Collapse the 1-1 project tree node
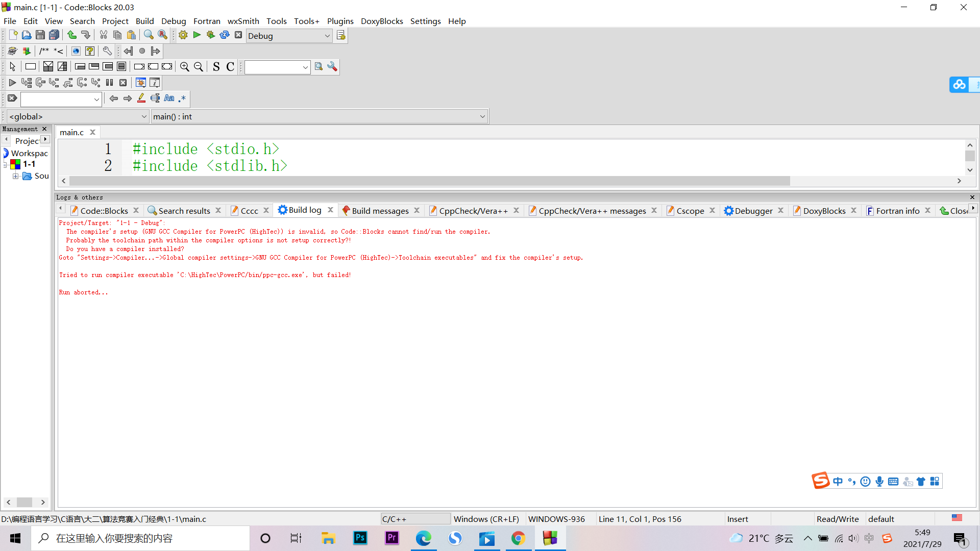 pyautogui.click(x=5, y=164)
